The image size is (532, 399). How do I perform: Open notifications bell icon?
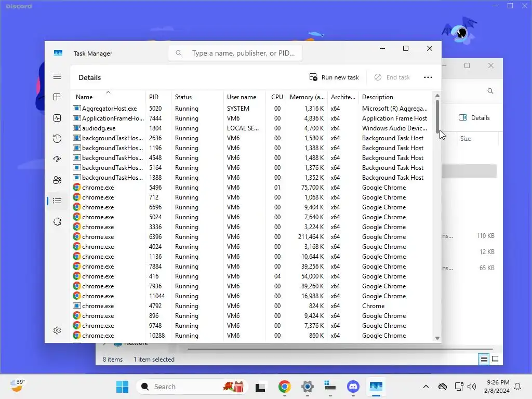tap(517, 387)
